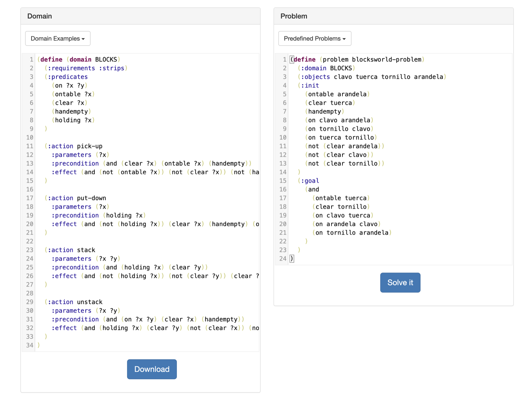Click the '(:action unstack' line
This screenshot has width=532, height=399.
coord(73,302)
